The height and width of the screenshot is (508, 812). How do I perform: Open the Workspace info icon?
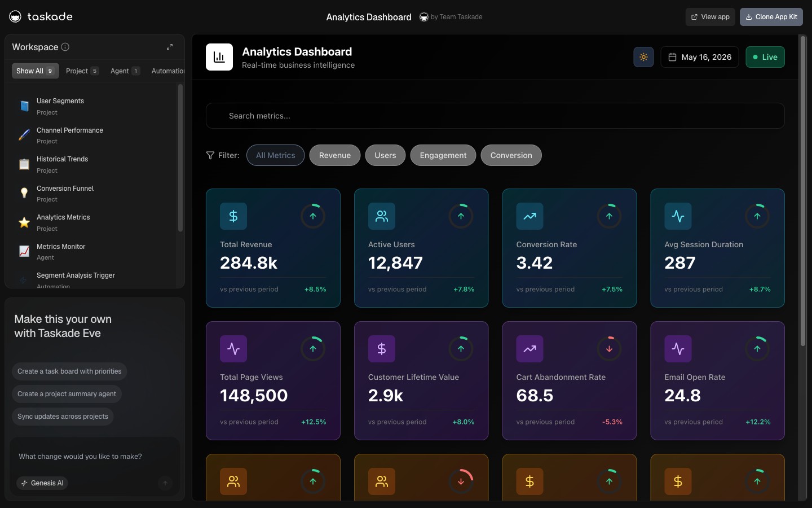[x=65, y=47]
